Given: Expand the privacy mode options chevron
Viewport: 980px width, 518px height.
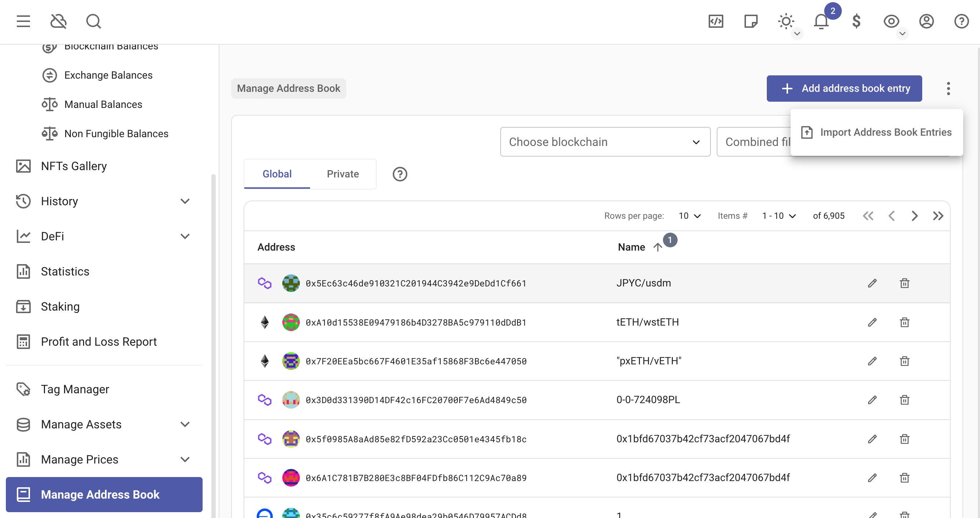Looking at the screenshot, I should tap(902, 34).
